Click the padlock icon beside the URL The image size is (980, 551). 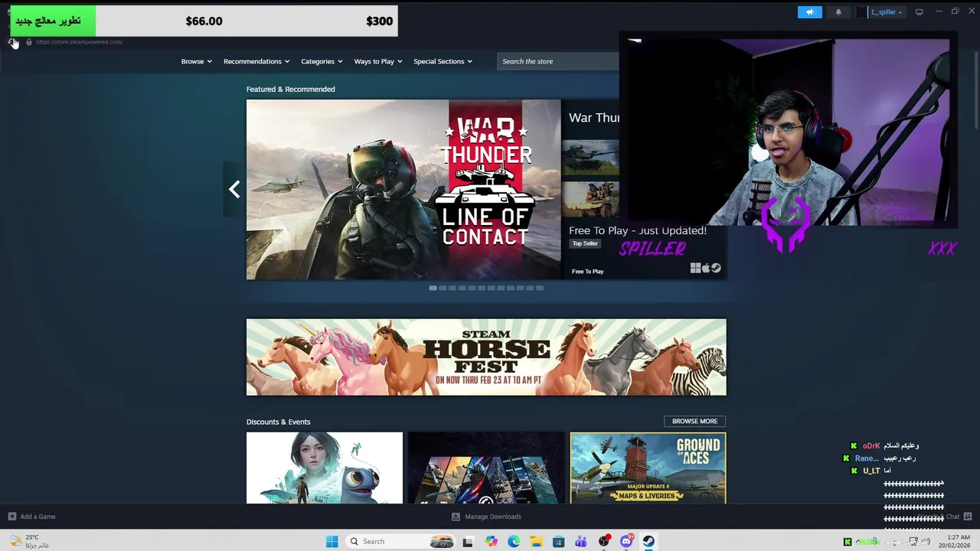tap(29, 42)
